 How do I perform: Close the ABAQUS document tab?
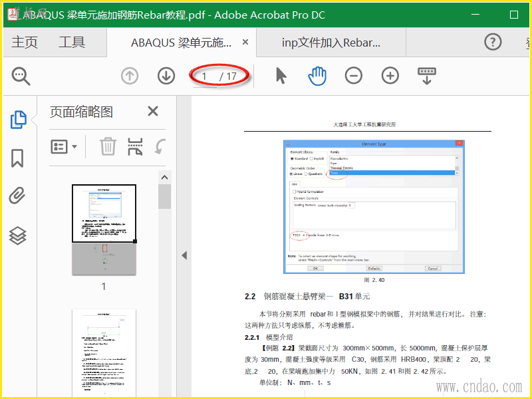[245, 42]
